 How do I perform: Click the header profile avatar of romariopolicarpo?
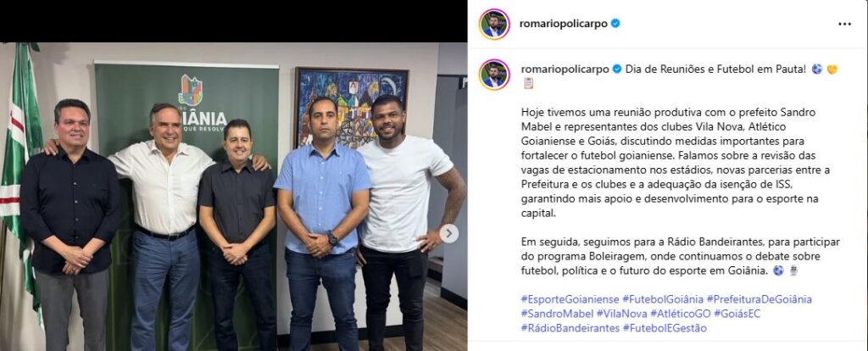[x=494, y=24]
